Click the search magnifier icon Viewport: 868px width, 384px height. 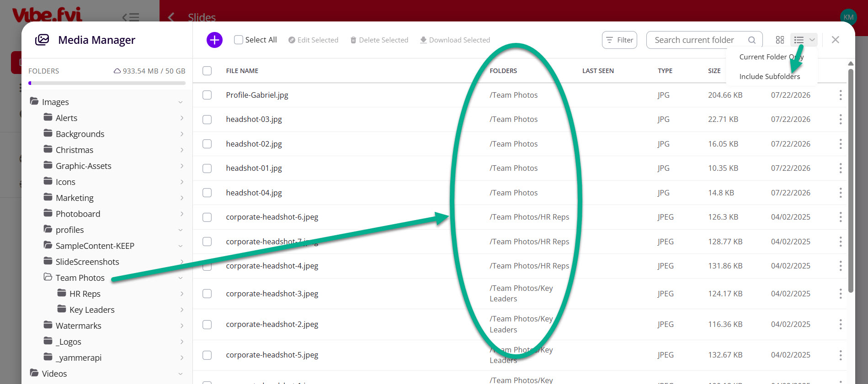(751, 40)
